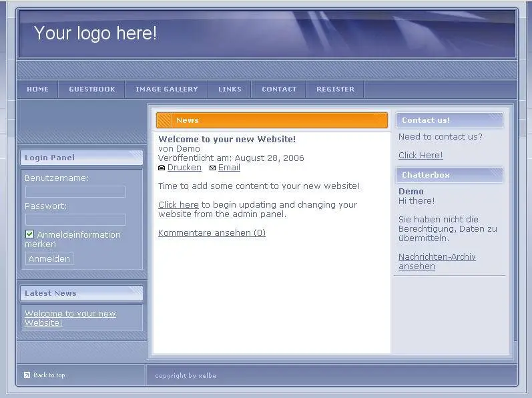This screenshot has width=532, height=398.
Task: Click the Chatterbox panel header
Action: click(449, 175)
